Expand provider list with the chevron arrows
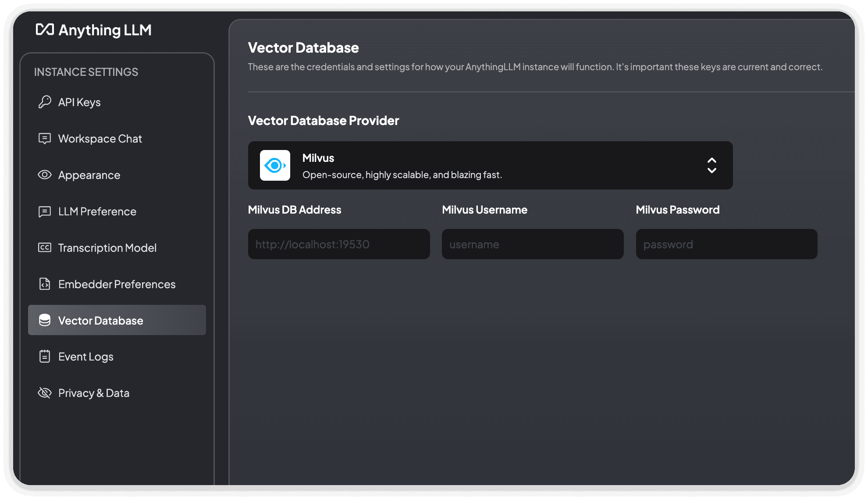The height and width of the screenshot is (500, 868). pos(712,166)
